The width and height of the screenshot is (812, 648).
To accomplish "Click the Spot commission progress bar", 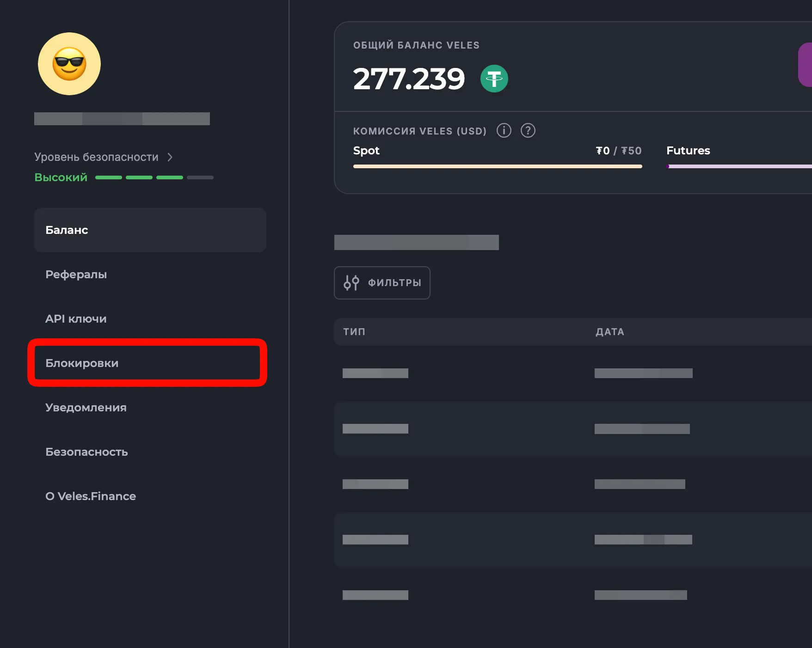I will coord(498,166).
